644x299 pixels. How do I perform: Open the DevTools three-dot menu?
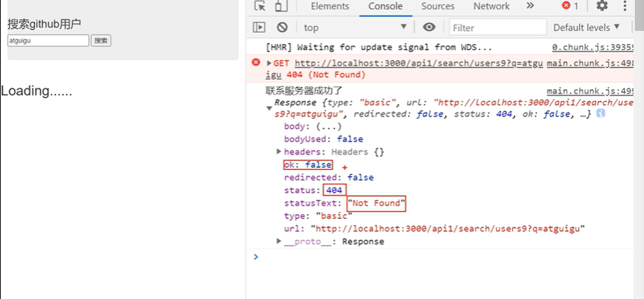pos(625,6)
